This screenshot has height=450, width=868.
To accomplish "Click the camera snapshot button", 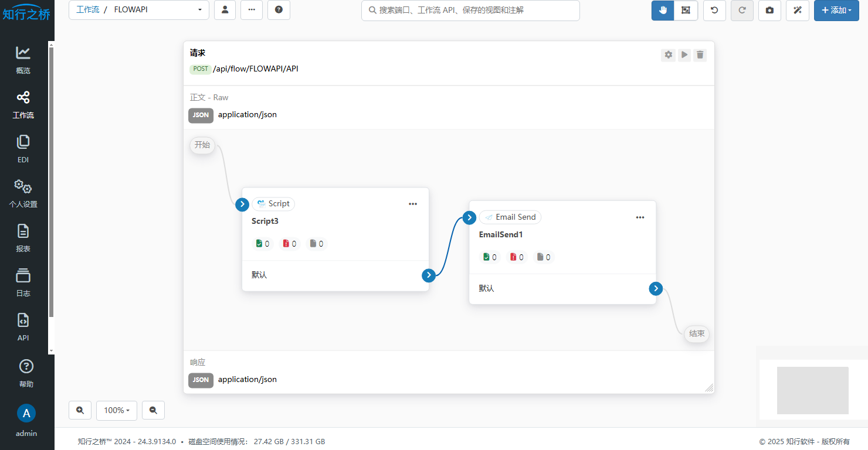I will tap(769, 10).
